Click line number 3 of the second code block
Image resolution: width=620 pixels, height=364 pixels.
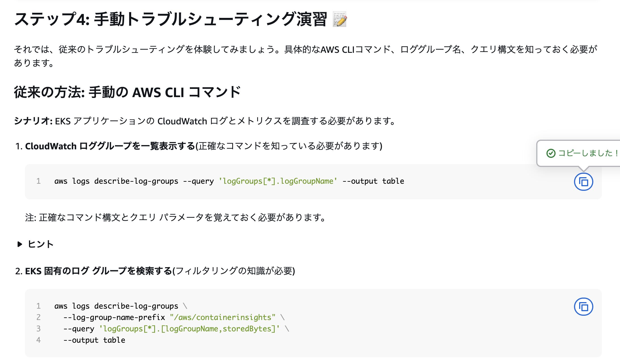[38, 329]
